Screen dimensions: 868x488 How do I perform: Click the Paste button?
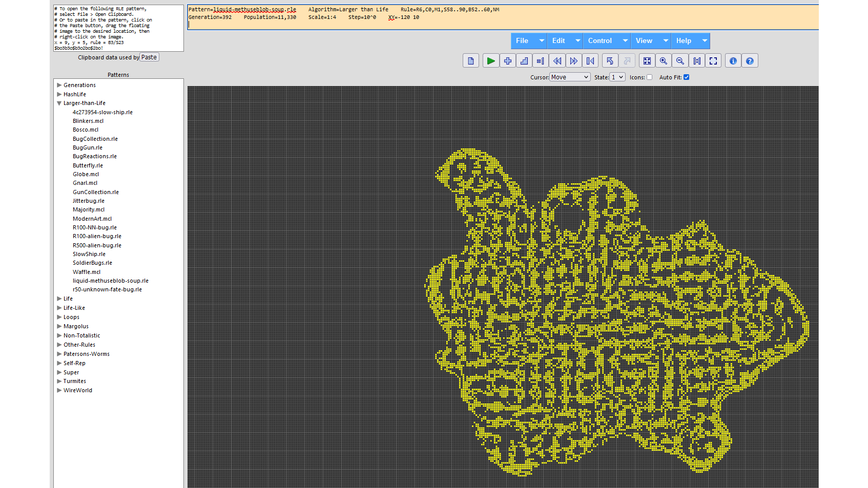[x=149, y=57]
